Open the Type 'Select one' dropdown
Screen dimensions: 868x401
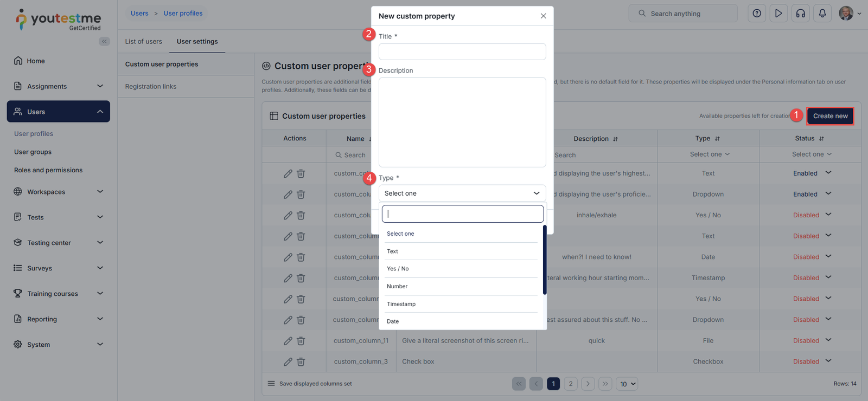tap(462, 193)
